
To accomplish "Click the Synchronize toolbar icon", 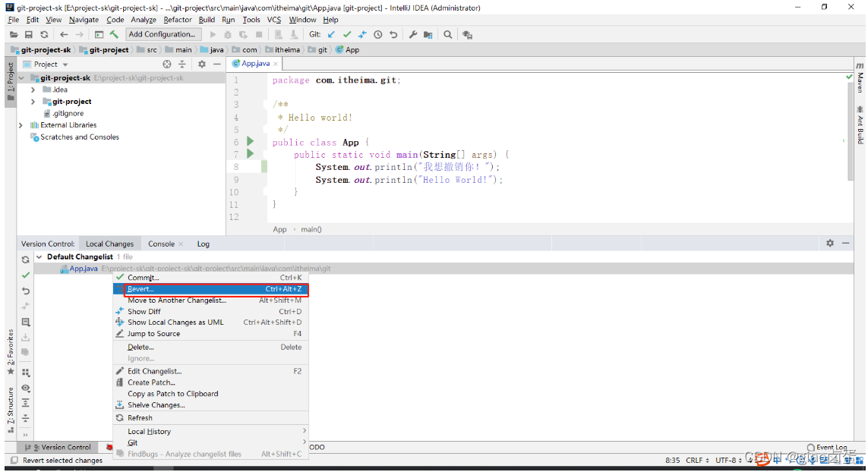I will coord(44,34).
